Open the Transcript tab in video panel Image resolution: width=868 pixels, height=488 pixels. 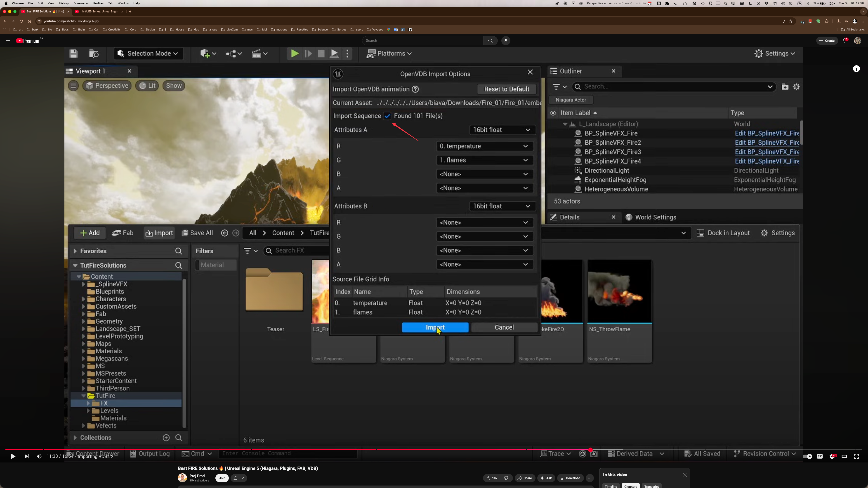click(651, 486)
